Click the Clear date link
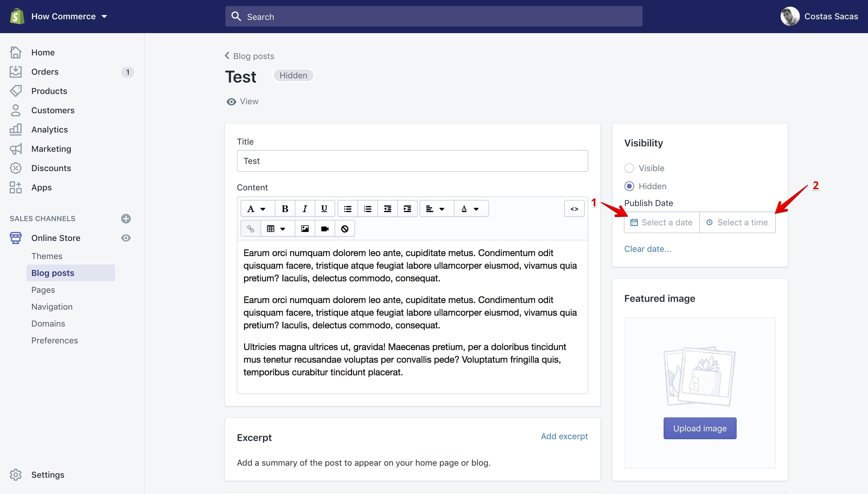868x494 pixels. (x=648, y=249)
